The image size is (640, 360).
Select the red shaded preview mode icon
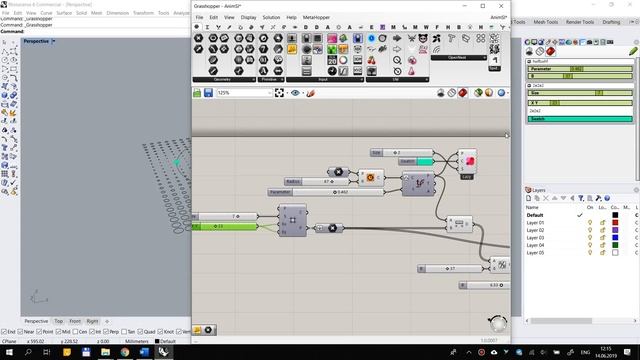coord(462,93)
